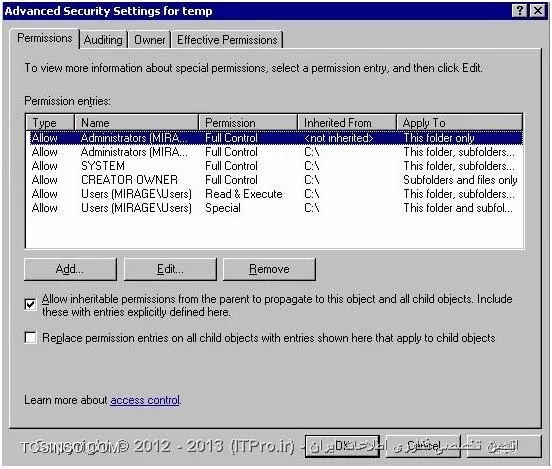Click the help question mark title button
552x469 pixels.
(x=520, y=11)
